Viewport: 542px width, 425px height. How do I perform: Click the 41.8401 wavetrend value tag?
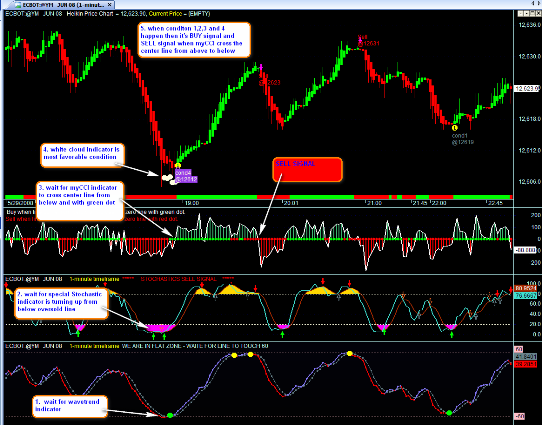coord(526,357)
